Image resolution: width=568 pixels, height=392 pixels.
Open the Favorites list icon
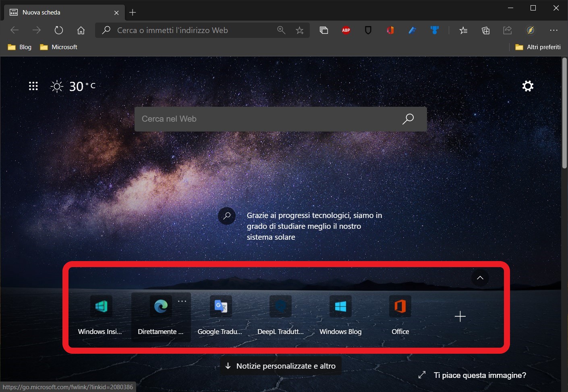click(x=463, y=30)
